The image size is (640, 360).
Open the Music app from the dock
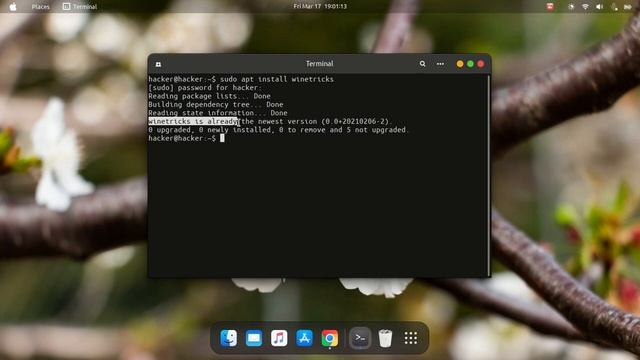[x=279, y=338]
